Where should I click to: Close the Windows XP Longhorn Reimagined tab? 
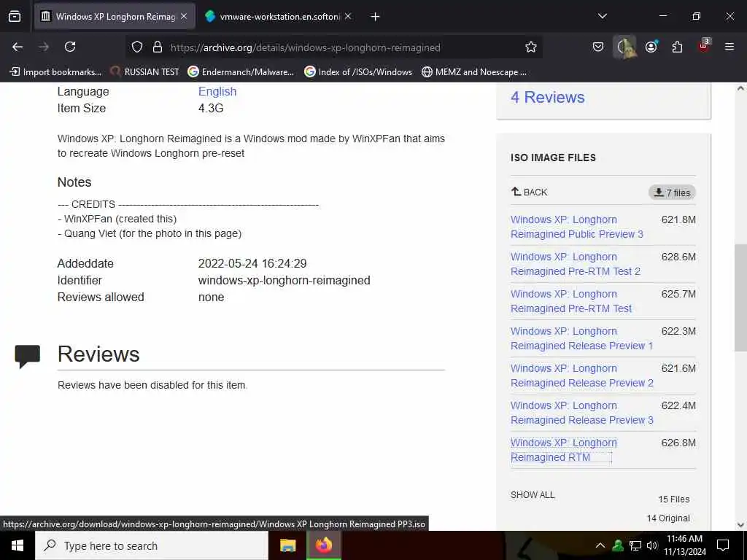tap(184, 16)
